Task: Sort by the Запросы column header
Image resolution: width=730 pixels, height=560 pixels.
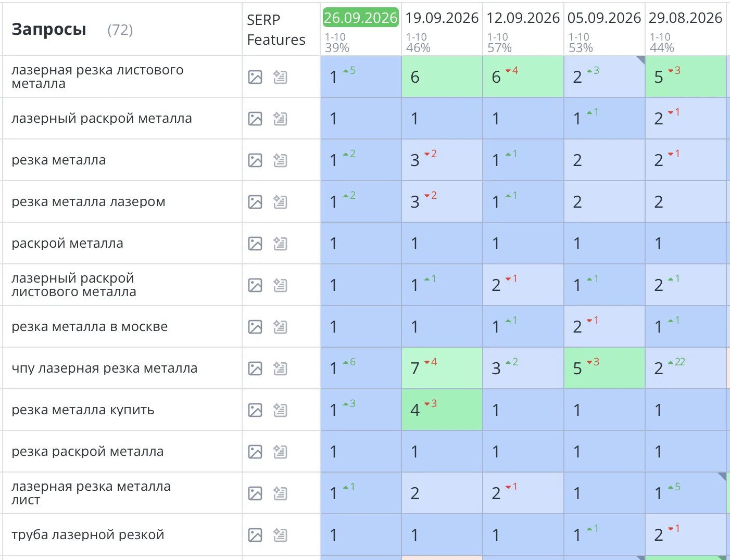Action: click(x=49, y=29)
